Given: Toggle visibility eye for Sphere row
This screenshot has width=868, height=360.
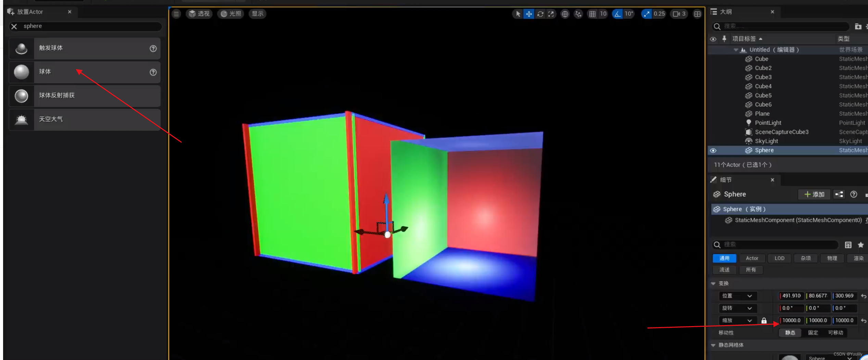Looking at the screenshot, I should pos(713,151).
